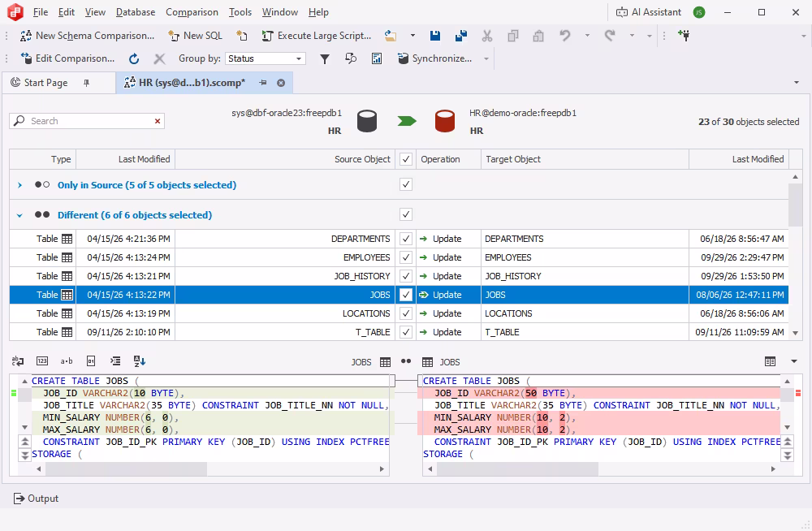Launch Execute Large Script

tap(317, 36)
